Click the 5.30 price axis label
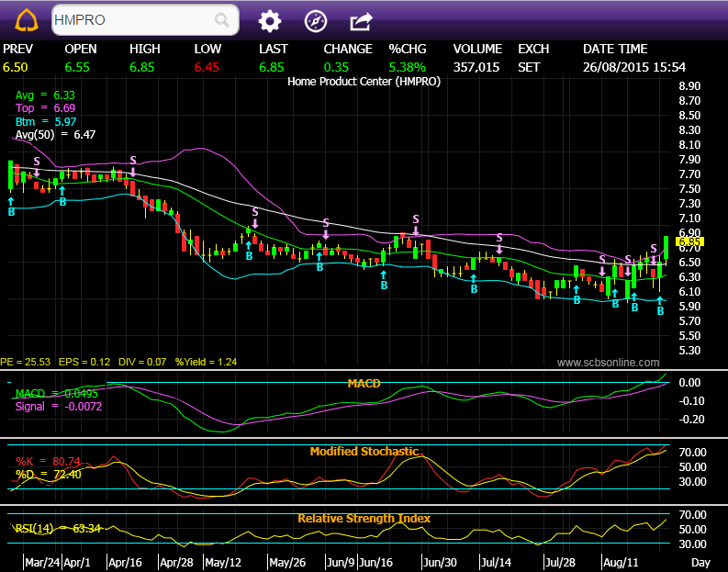The height and width of the screenshot is (572, 728). [x=689, y=350]
